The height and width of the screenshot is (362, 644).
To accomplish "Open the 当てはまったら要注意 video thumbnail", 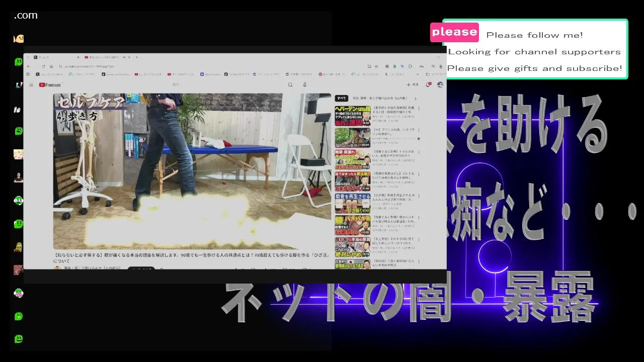I will [x=353, y=181].
